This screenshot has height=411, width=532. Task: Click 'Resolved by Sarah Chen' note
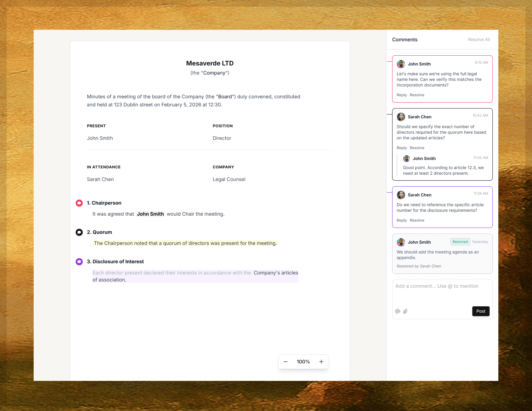coord(419,266)
